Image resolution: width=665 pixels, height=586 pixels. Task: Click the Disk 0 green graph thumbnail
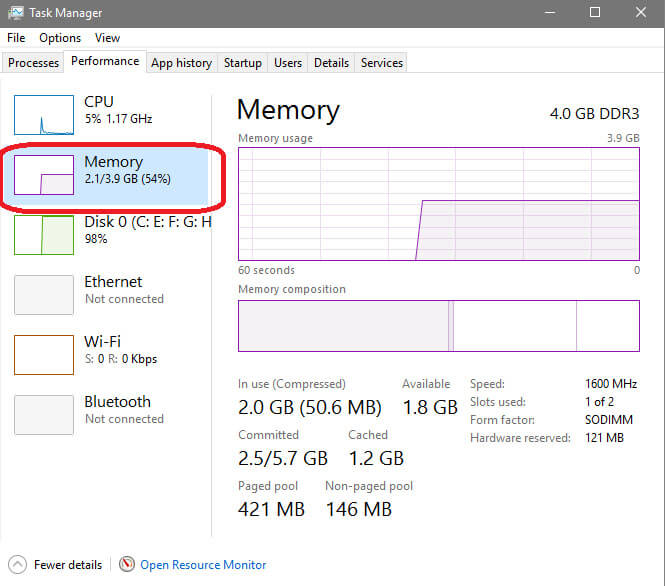[x=44, y=235]
